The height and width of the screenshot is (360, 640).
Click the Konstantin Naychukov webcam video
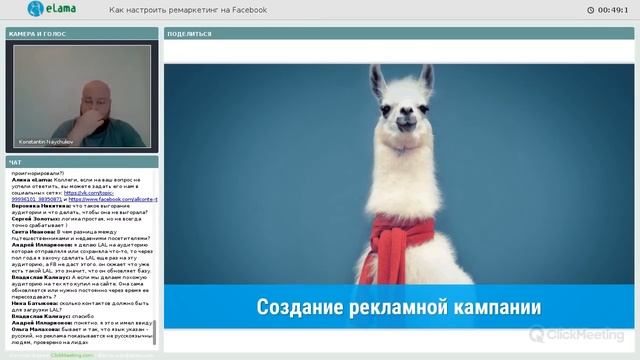coord(82,96)
